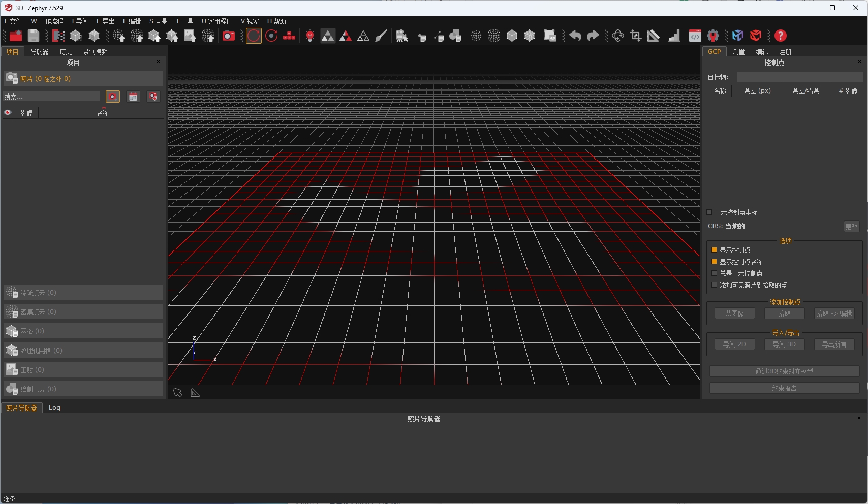Image resolution: width=868 pixels, height=504 pixels.
Task: Toggle the red light bulb icon
Action: pos(310,36)
